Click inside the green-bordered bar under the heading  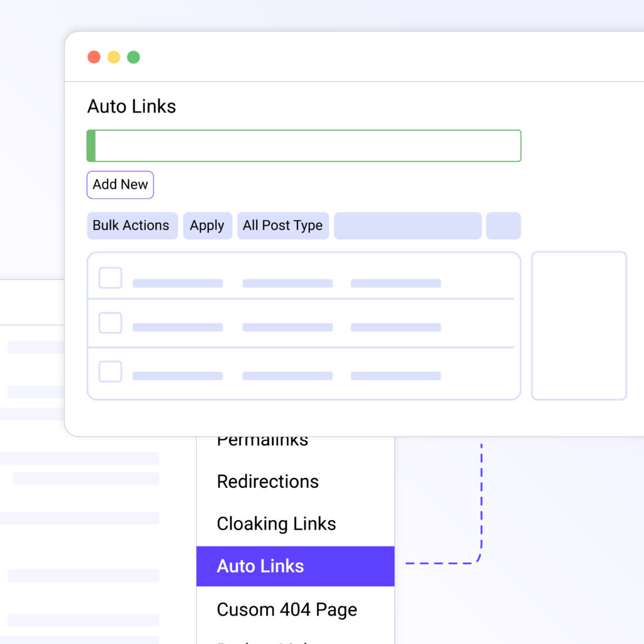click(307, 146)
